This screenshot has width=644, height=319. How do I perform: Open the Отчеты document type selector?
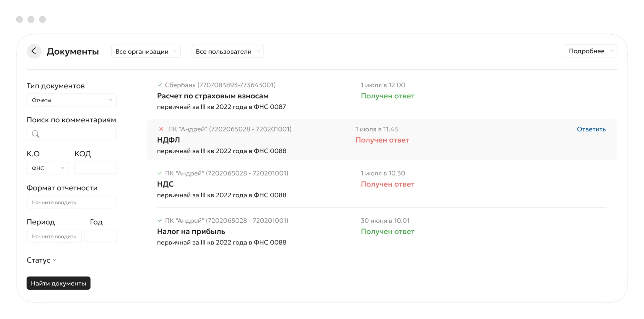pyautogui.click(x=72, y=100)
